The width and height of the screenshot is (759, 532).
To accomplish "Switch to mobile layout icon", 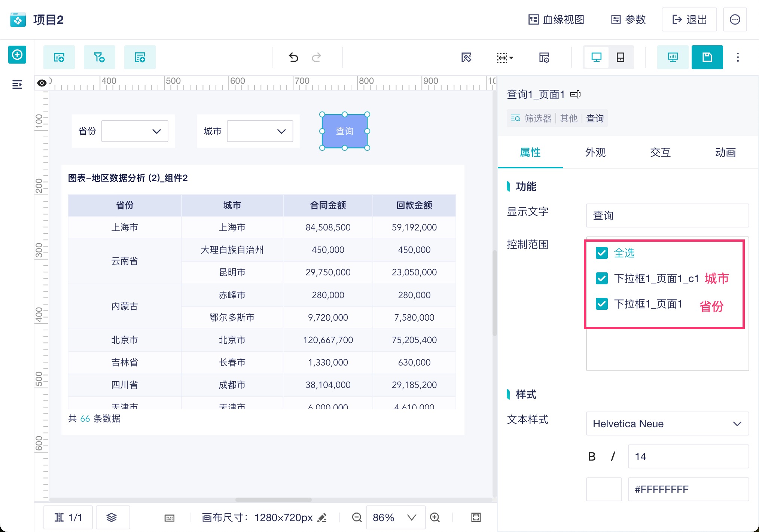I will pyautogui.click(x=621, y=57).
